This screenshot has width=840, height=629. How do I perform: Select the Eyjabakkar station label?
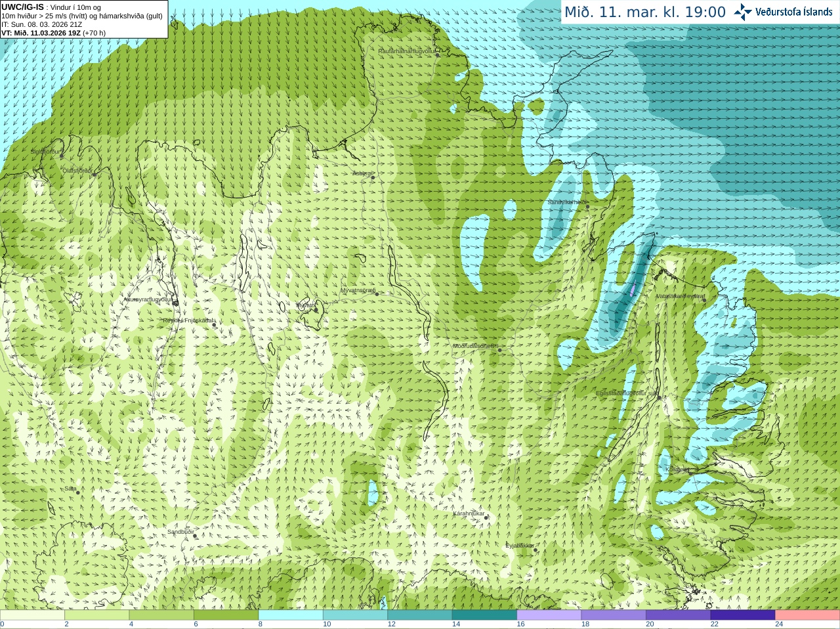coord(520,546)
